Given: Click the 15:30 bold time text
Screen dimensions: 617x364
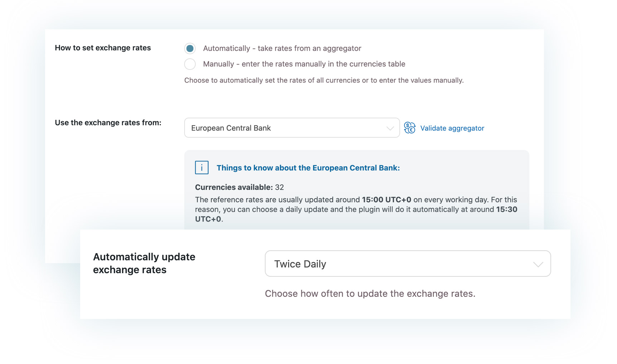Looking at the screenshot, I should pyautogui.click(x=506, y=209).
